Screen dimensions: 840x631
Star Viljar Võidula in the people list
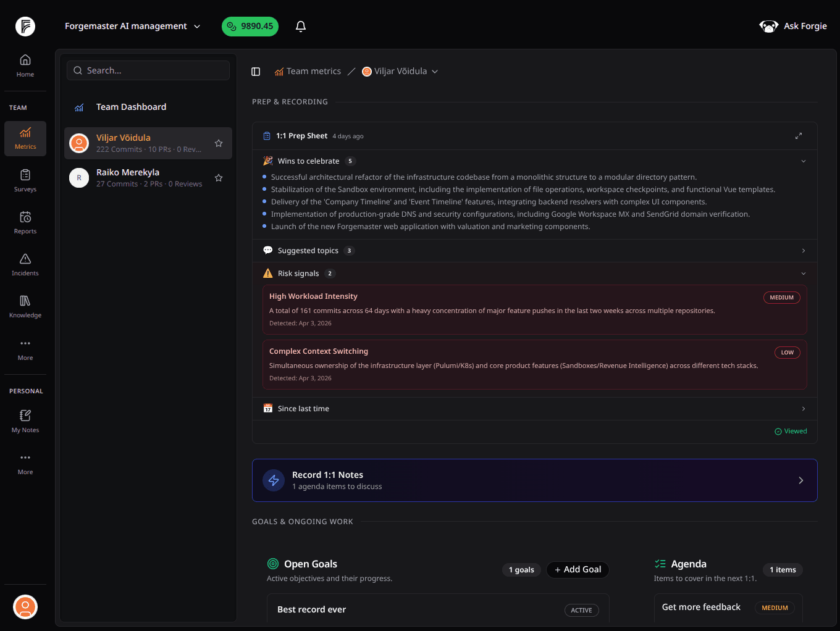tap(219, 143)
